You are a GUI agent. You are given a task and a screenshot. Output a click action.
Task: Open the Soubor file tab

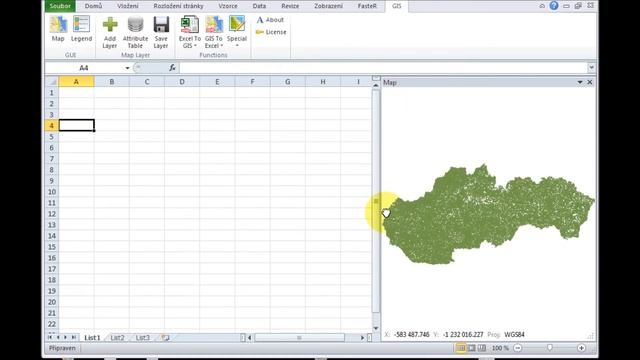60,6
